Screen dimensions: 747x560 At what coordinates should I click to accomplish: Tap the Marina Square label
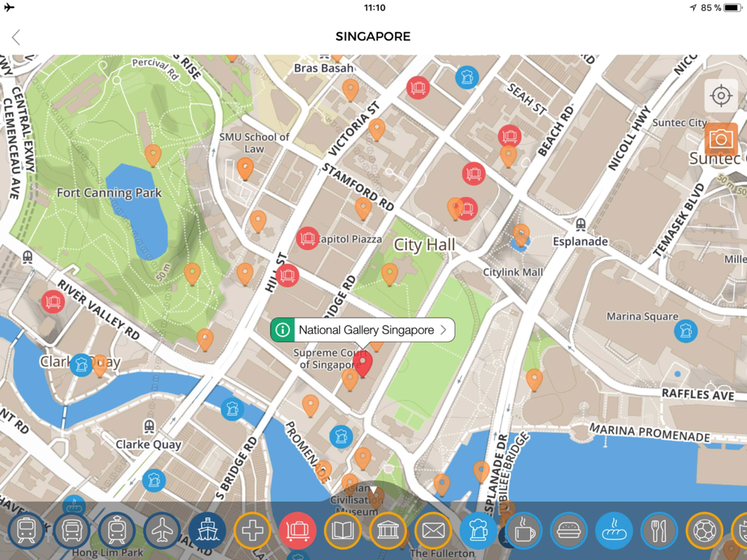642,317
